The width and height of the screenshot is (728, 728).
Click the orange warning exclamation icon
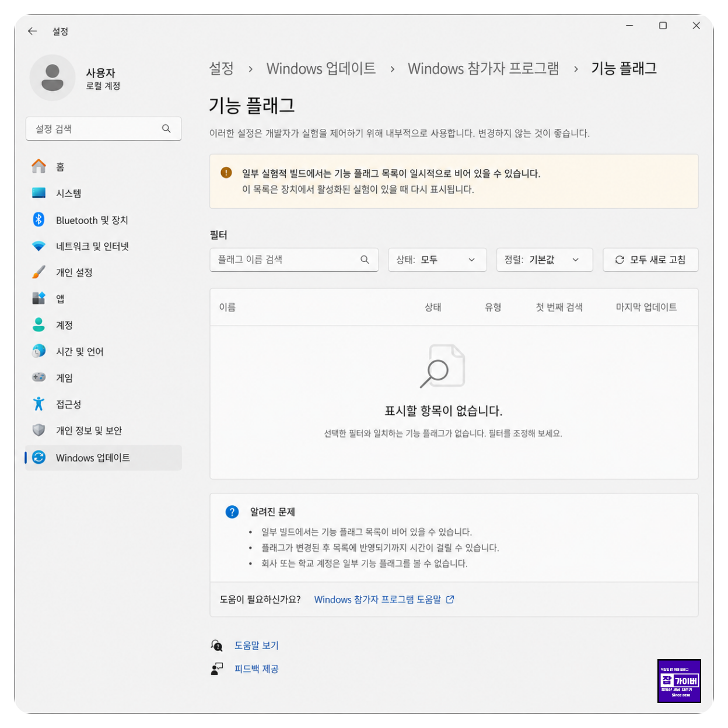click(226, 173)
